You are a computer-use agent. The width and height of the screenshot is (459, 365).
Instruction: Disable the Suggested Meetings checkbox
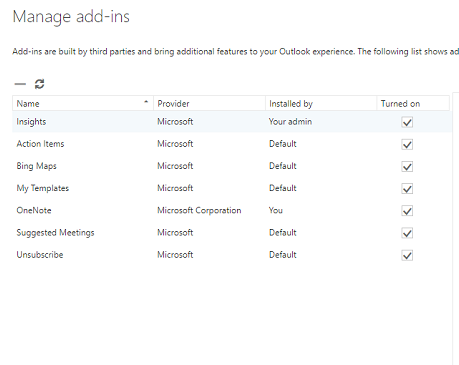click(407, 233)
